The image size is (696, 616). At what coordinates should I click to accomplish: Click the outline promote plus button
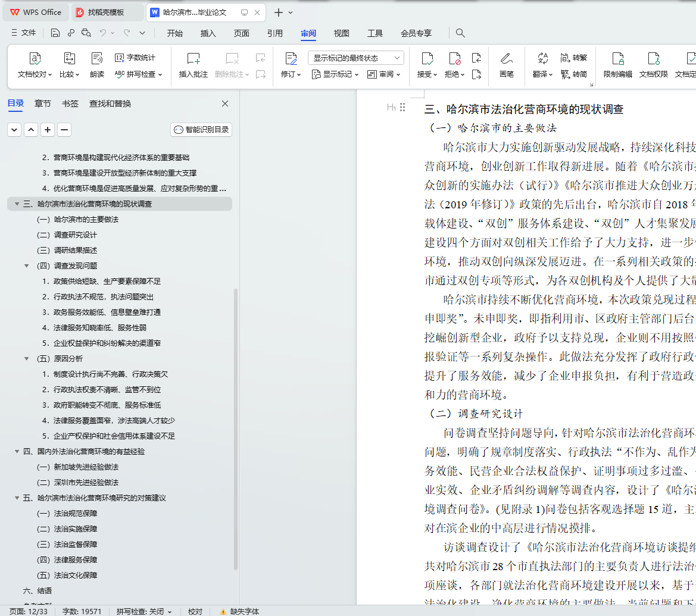48,130
